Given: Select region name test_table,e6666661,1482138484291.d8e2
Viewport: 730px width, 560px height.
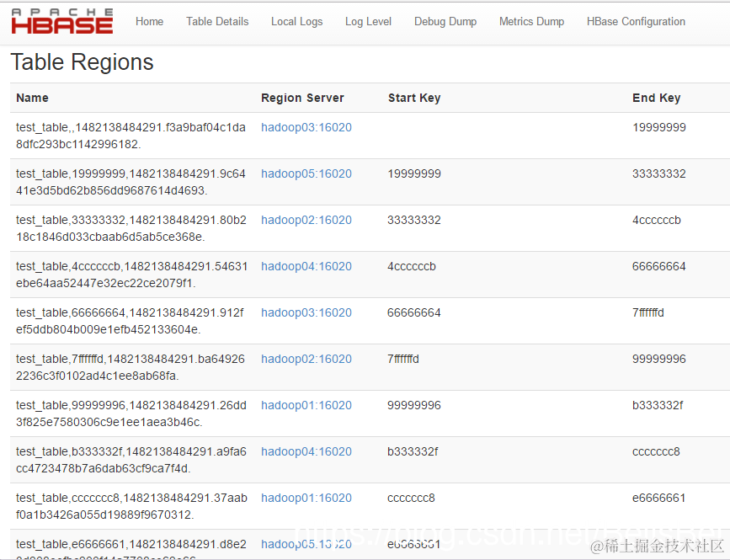Looking at the screenshot, I should coord(131,549).
